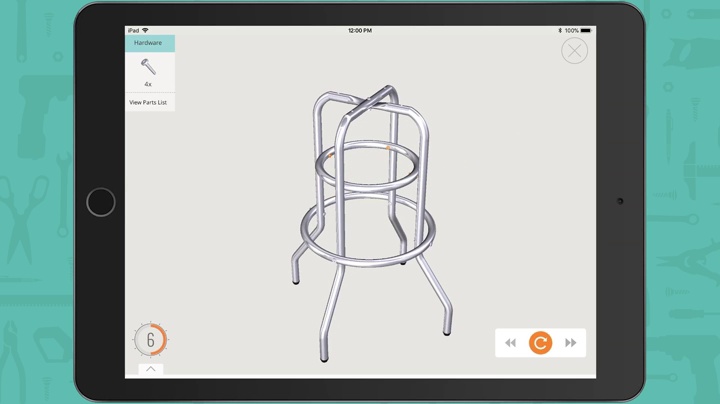Image resolution: width=720 pixels, height=404 pixels.
Task: Close the assembly view with X button
Action: [x=574, y=51]
